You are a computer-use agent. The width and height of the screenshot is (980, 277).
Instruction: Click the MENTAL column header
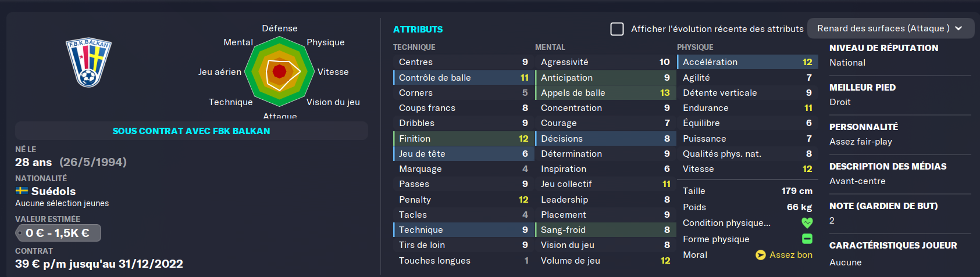pyautogui.click(x=550, y=47)
